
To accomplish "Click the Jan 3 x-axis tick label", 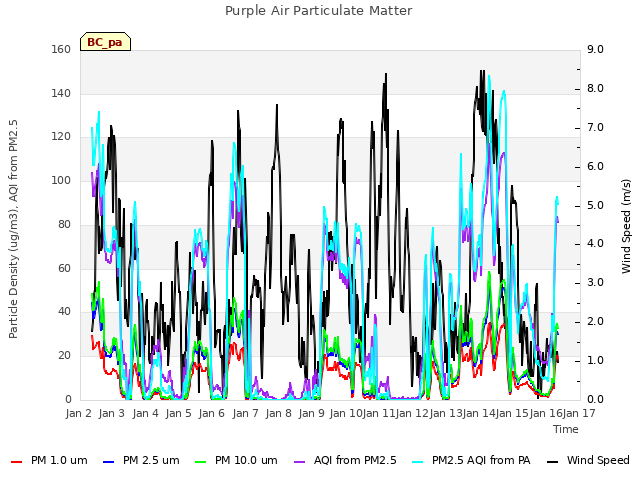I will 112,413.
